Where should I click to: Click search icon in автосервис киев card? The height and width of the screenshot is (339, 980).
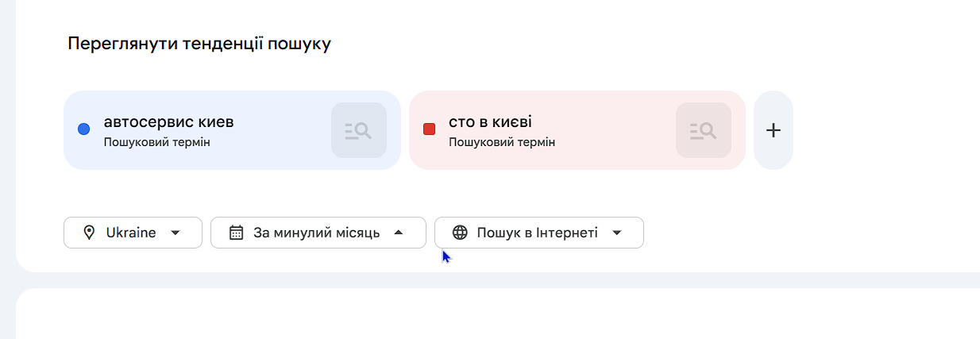(358, 130)
